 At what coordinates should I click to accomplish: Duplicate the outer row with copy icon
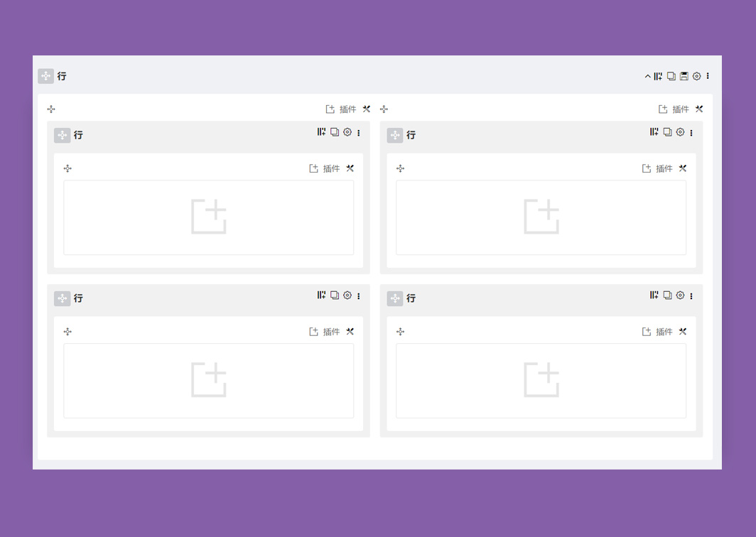671,76
